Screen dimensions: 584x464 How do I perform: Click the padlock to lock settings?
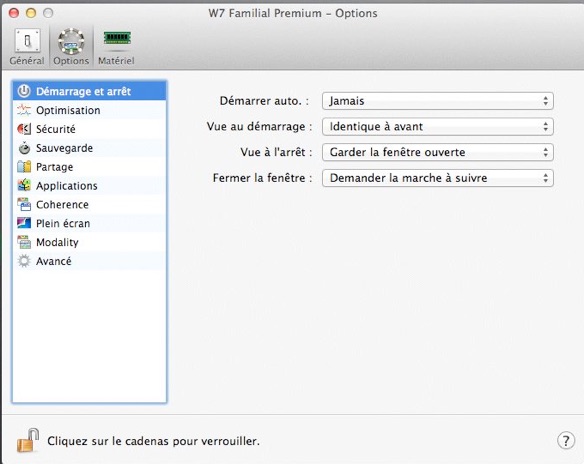28,441
